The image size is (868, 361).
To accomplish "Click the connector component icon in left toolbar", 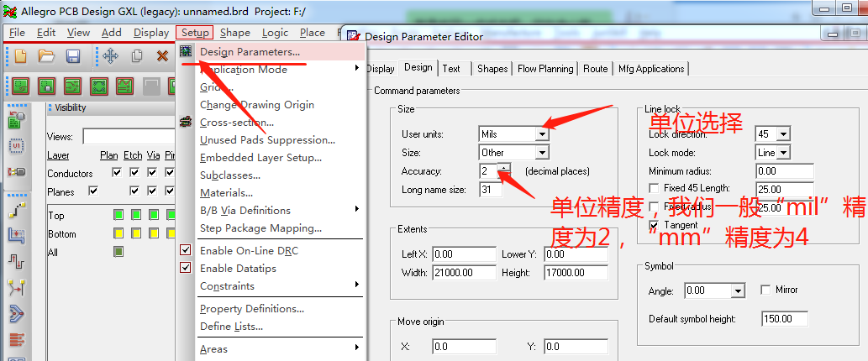I will (17, 172).
